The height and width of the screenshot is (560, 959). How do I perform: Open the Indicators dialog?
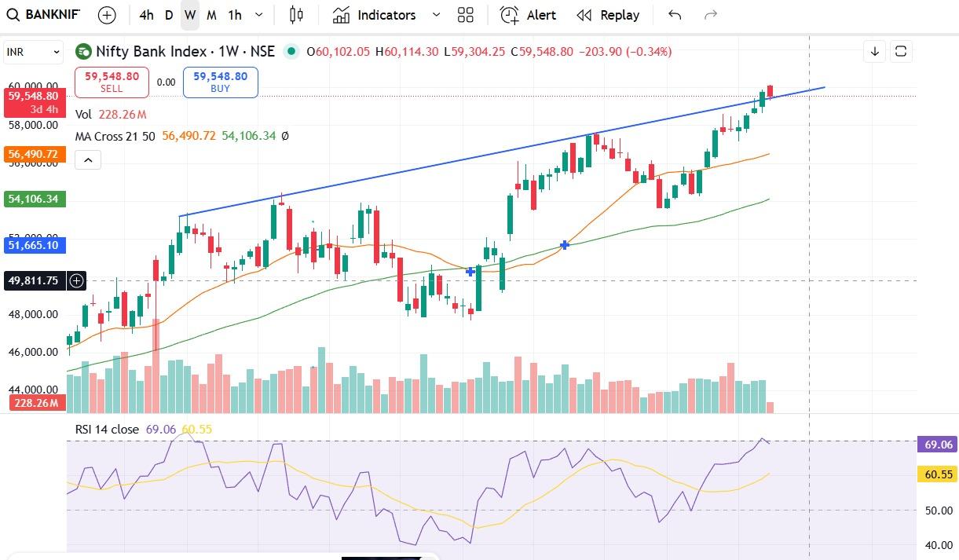[374, 15]
